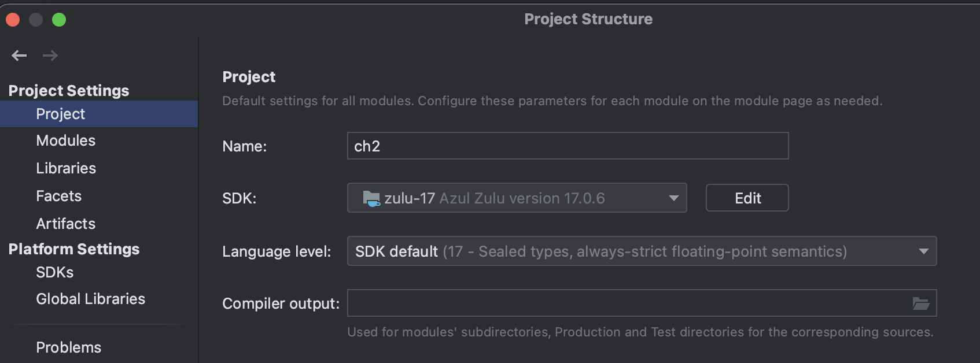The image size is (980, 363).
Task: Click the compiler output browse folder icon
Action: click(x=920, y=303)
